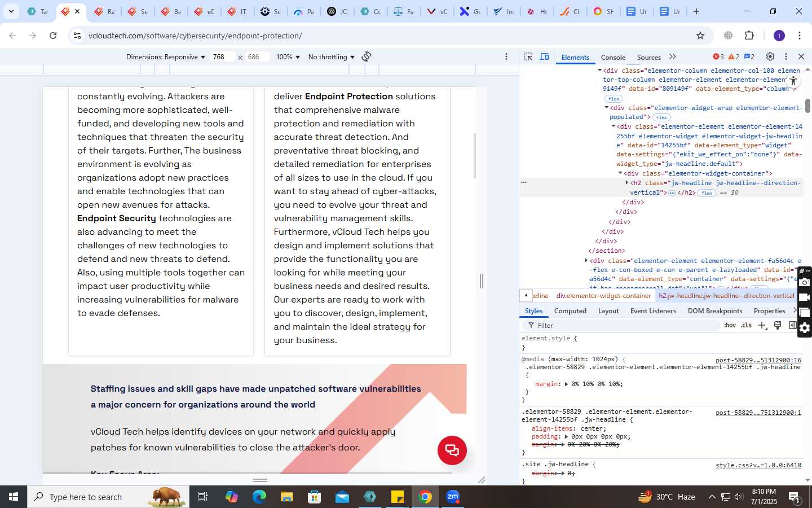Expand the collapsed h2 ellipsis badge

pyautogui.click(x=672, y=193)
